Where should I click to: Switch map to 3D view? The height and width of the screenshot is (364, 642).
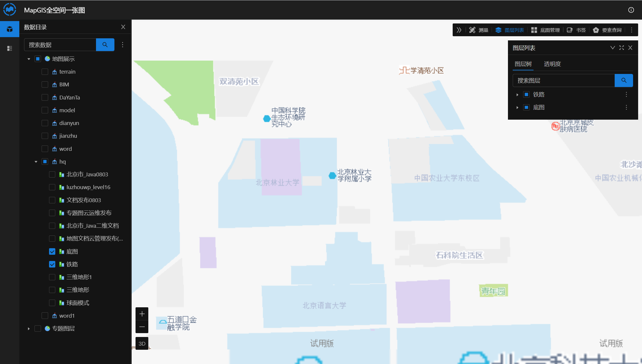(x=142, y=344)
